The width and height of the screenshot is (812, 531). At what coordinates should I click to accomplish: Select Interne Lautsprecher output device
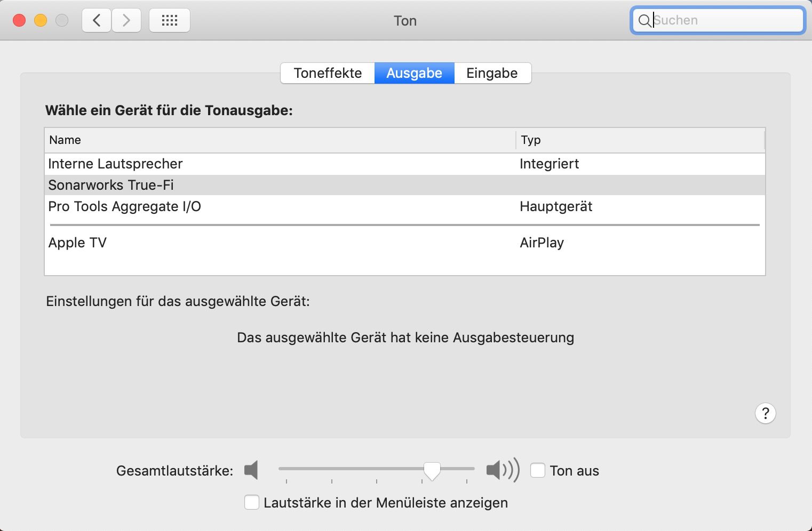coord(115,164)
